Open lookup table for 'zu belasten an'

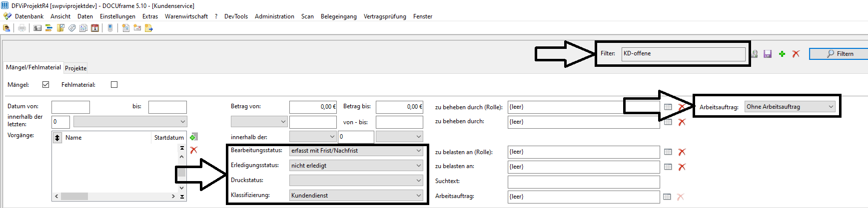[x=668, y=167]
